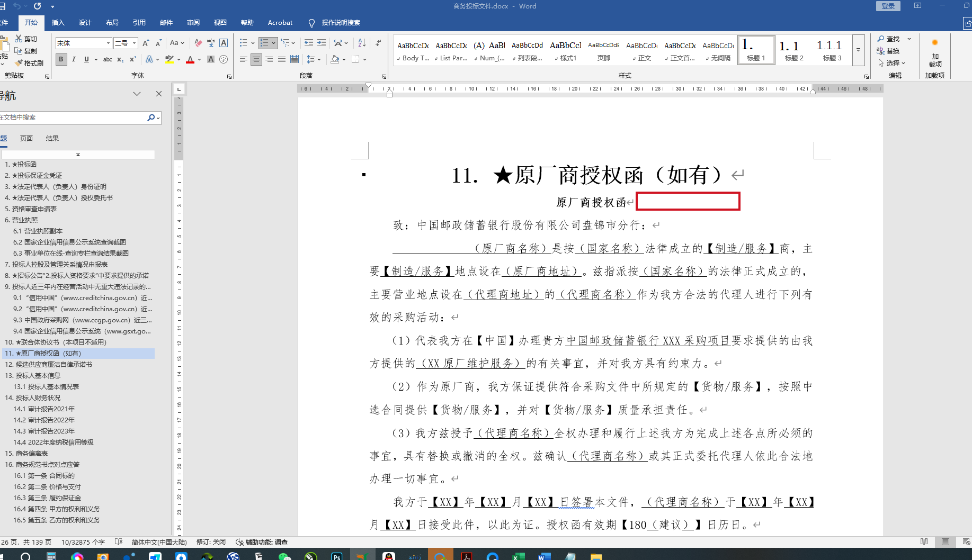
Task: Decrease font size with the shrink font icon
Action: click(158, 43)
